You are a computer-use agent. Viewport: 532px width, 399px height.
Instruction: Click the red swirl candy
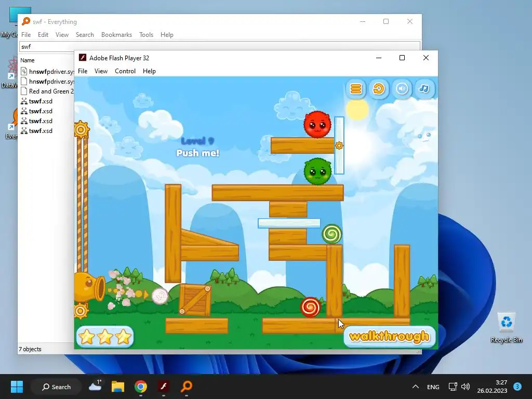pyautogui.click(x=310, y=308)
